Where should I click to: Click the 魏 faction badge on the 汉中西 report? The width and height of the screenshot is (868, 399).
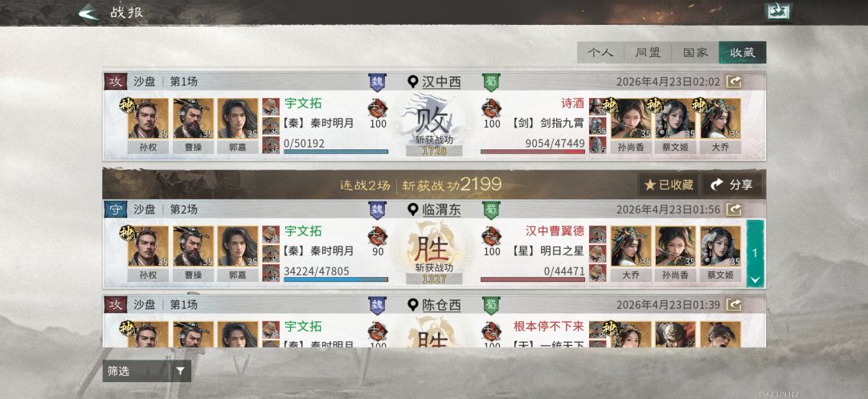point(378,83)
